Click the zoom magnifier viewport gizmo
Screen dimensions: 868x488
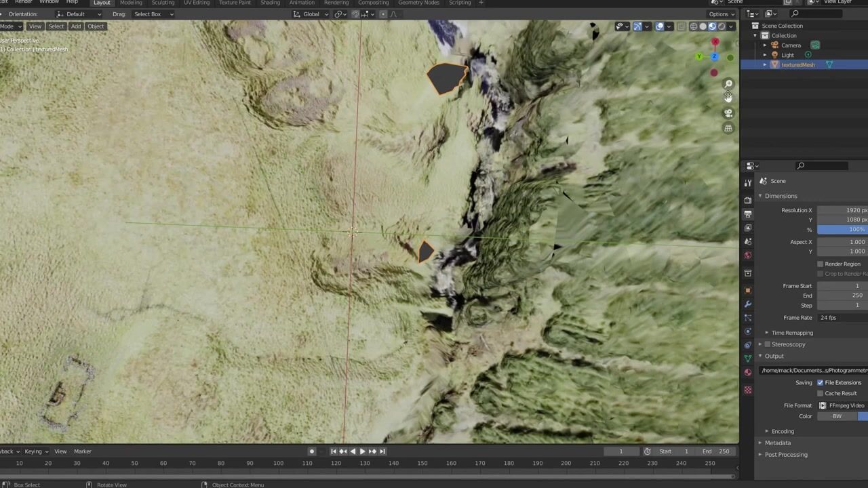click(728, 84)
